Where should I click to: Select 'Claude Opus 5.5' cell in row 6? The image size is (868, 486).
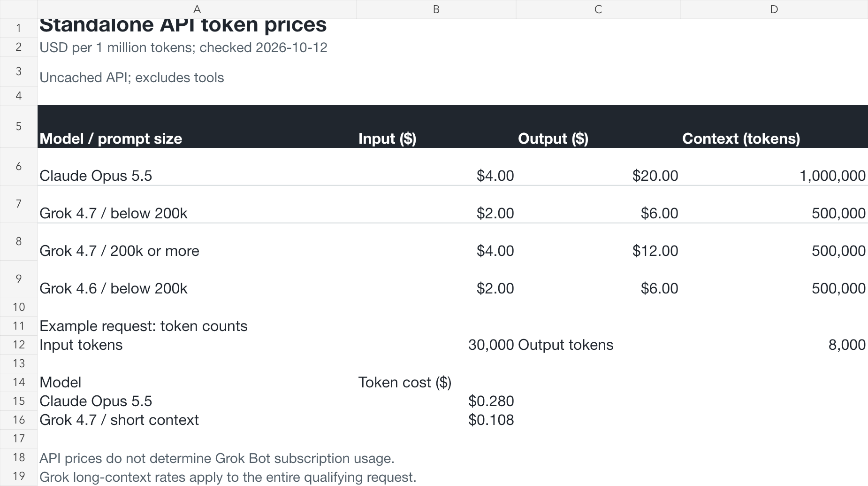[x=197, y=167]
